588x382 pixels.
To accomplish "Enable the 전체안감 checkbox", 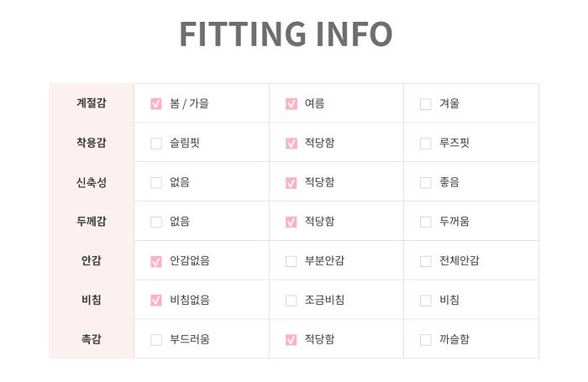I will (426, 261).
